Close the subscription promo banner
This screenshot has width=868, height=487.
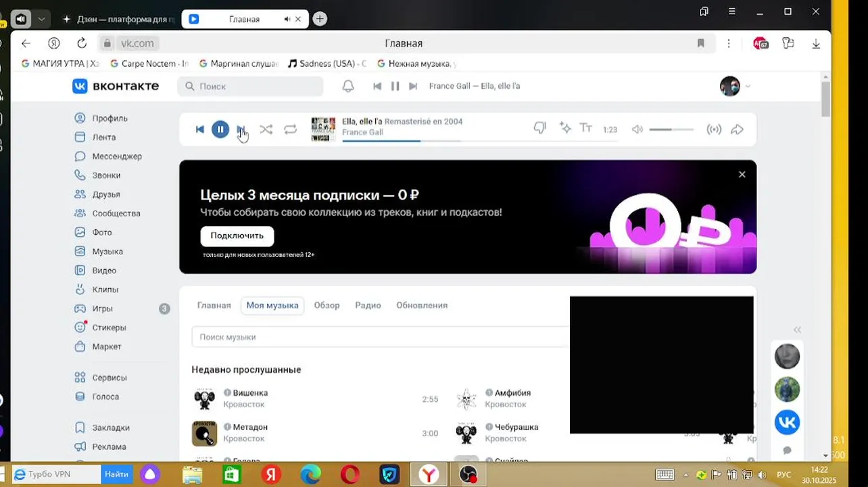(742, 175)
